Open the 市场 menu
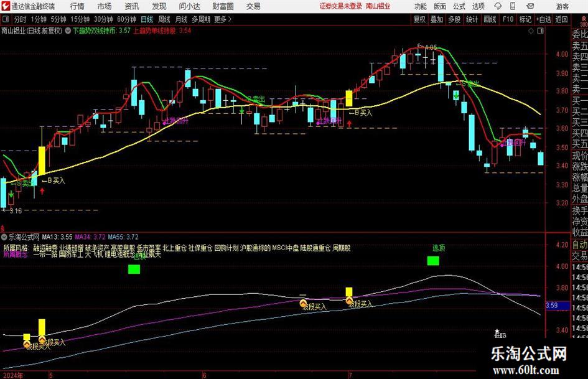588x379 pixels. pos(105,6)
